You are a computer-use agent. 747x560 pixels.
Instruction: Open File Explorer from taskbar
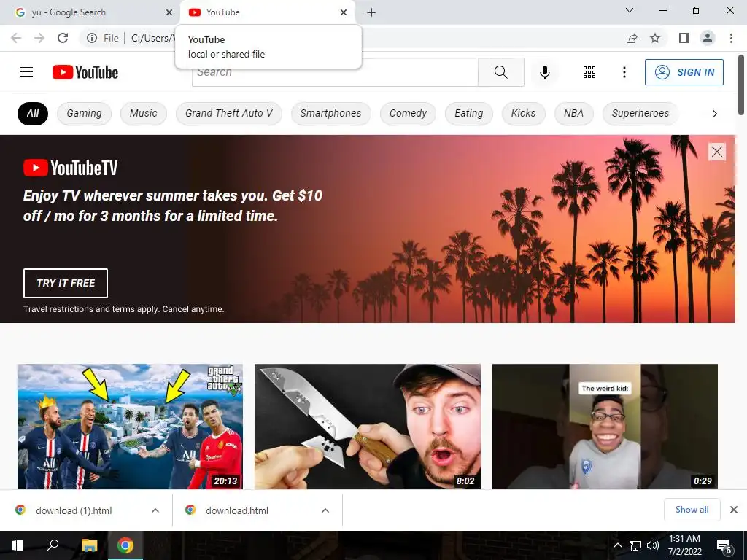tap(89, 545)
